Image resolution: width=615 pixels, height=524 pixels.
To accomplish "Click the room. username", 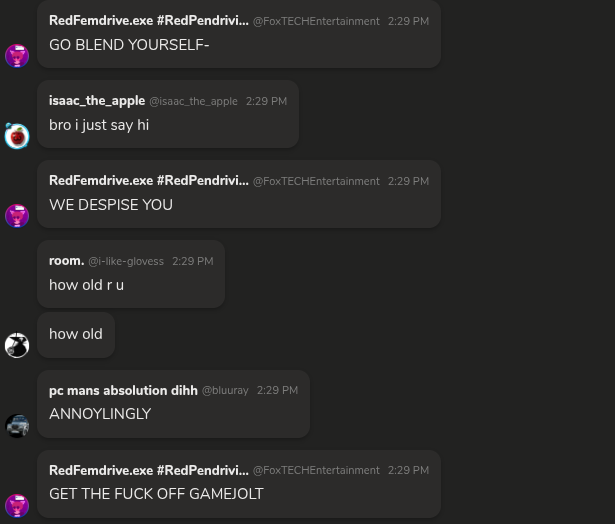I will pyautogui.click(x=66, y=260).
